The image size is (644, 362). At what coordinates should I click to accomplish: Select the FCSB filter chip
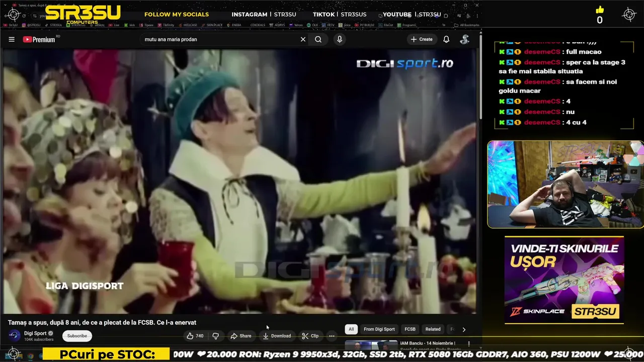410,329
